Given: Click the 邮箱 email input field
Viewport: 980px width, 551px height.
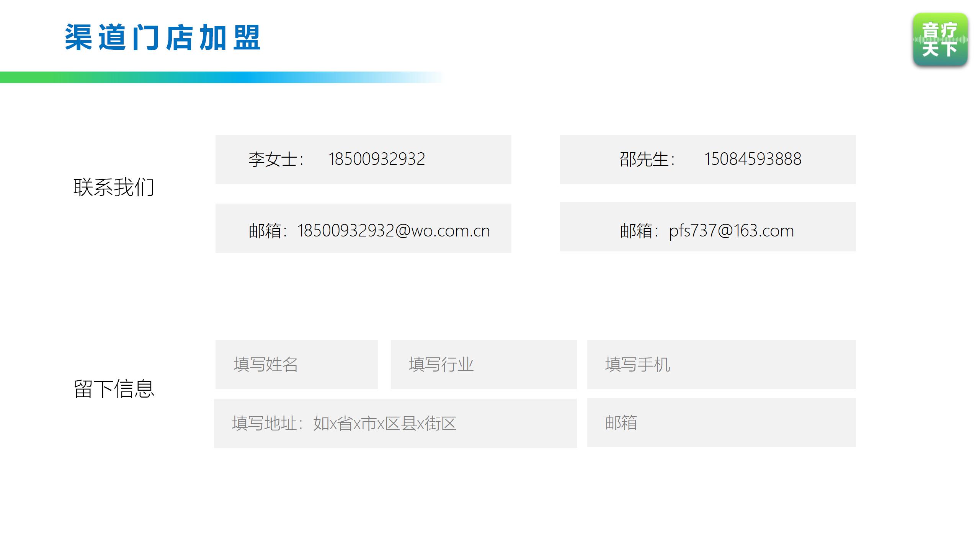Looking at the screenshot, I should (x=721, y=422).
